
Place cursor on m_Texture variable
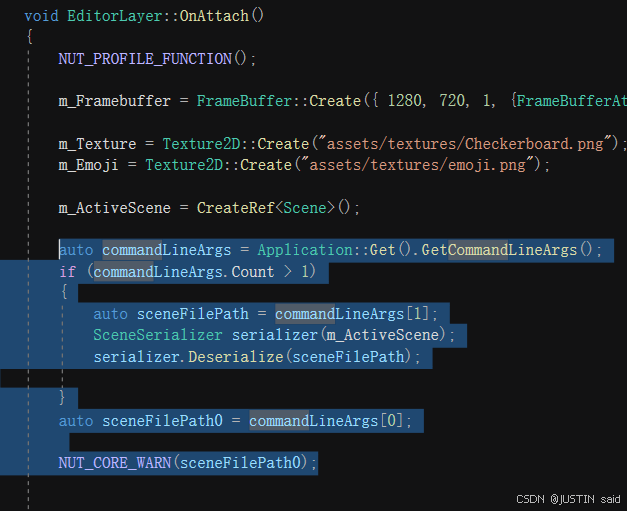[x=98, y=143]
